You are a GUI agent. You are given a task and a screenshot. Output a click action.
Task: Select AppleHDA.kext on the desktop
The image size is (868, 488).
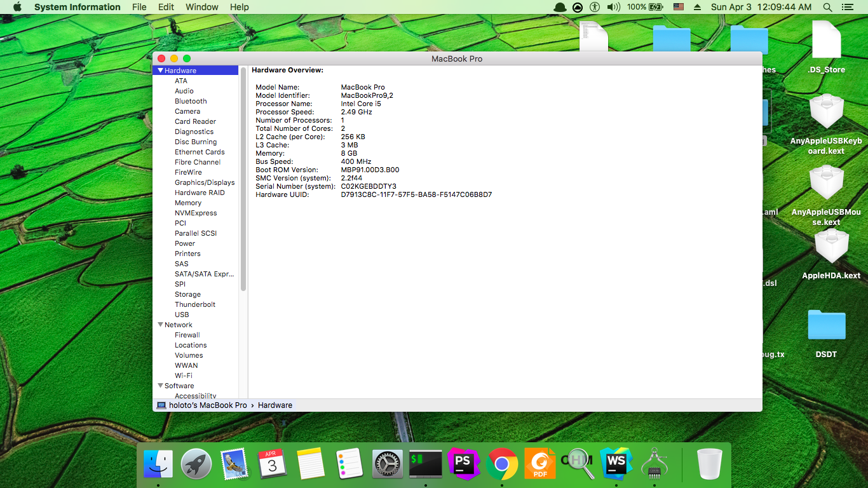coord(831,254)
